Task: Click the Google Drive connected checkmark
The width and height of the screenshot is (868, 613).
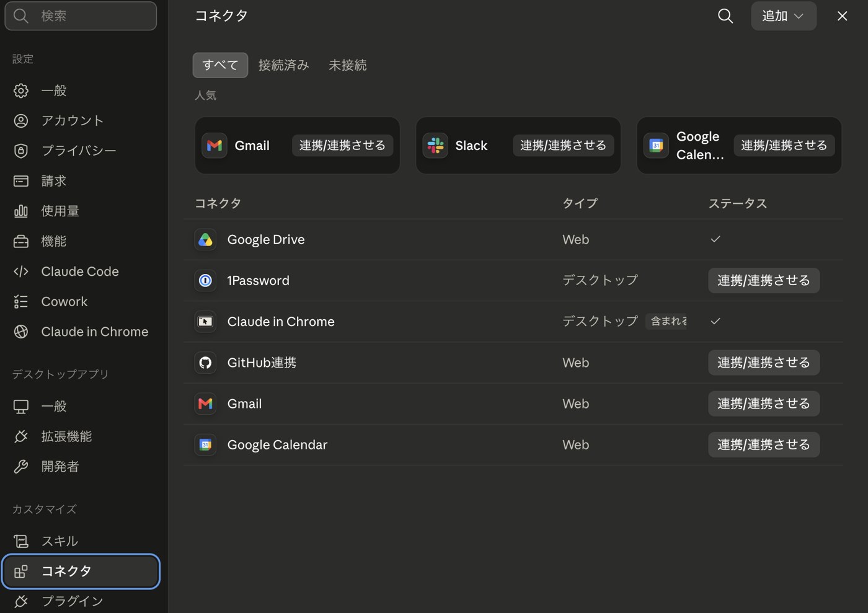Action: pos(715,239)
